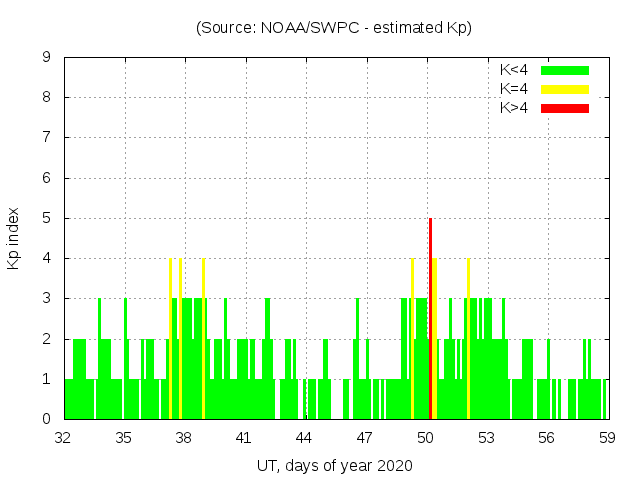Click x-axis tick label 50
The width and height of the screenshot is (640, 480).
point(425,437)
